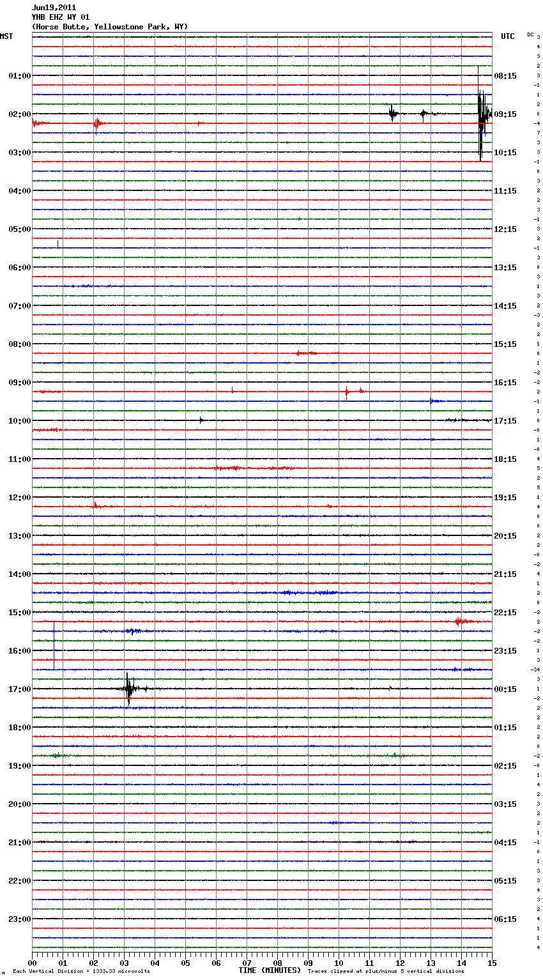Select the 05:00 MST time label
This screenshot has width=543, height=980.
pos(19,229)
